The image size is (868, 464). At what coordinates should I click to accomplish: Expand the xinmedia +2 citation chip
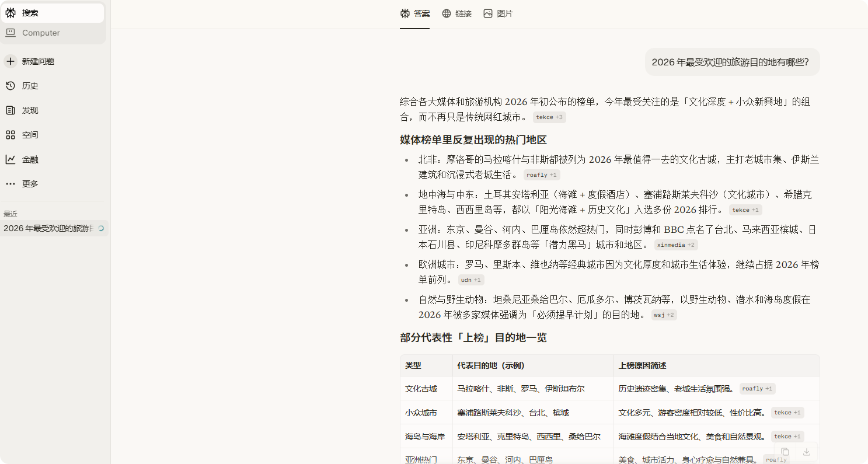point(675,245)
